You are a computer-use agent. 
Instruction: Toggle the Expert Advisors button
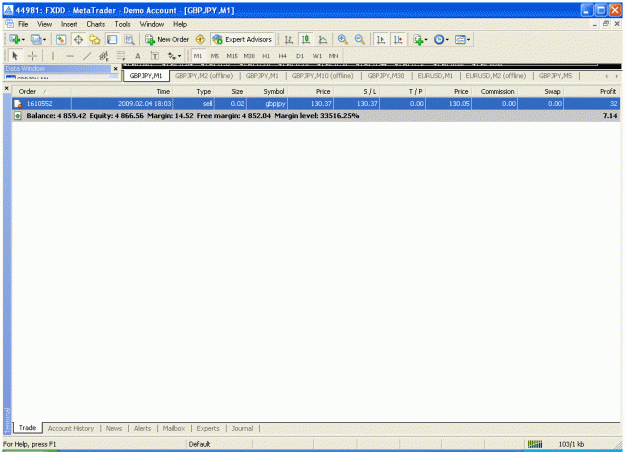(x=242, y=39)
